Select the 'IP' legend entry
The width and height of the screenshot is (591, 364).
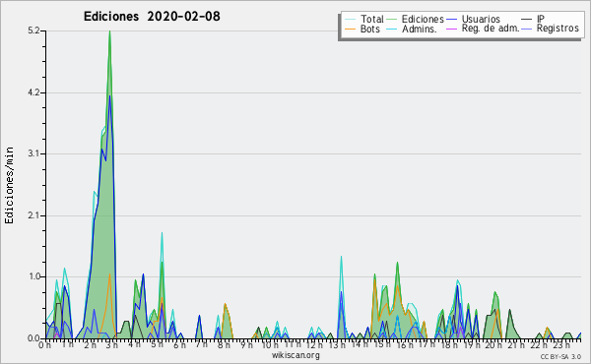(541, 19)
